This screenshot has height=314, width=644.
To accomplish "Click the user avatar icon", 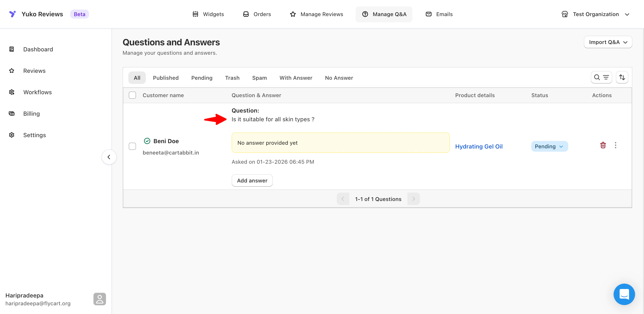I will coord(100,299).
